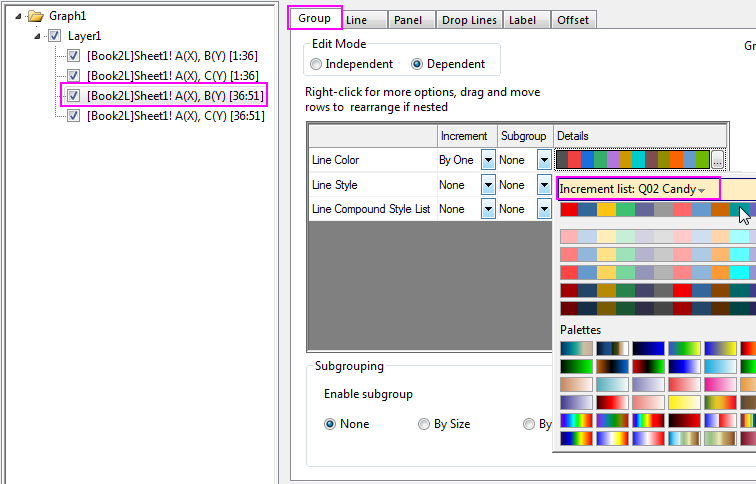Screen dimensions: 756x484
Task: Toggle checkbox for A(X), C(Y) [36:51]
Action: tap(73, 116)
